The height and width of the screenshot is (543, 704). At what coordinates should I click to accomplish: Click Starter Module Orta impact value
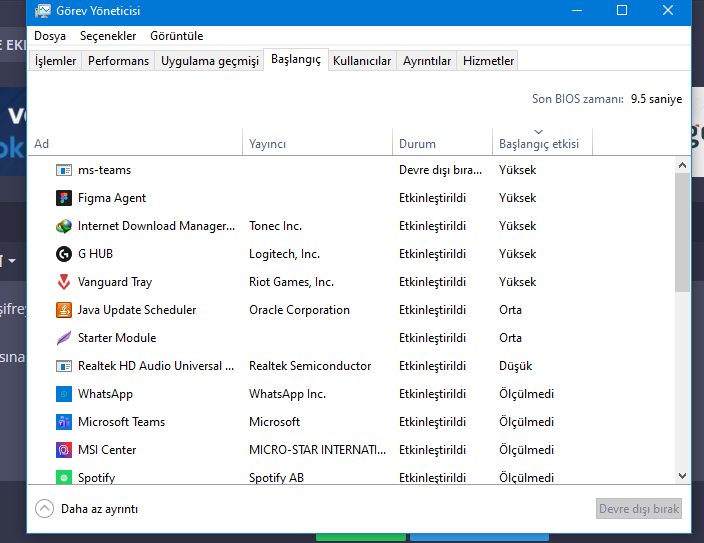[510, 338]
